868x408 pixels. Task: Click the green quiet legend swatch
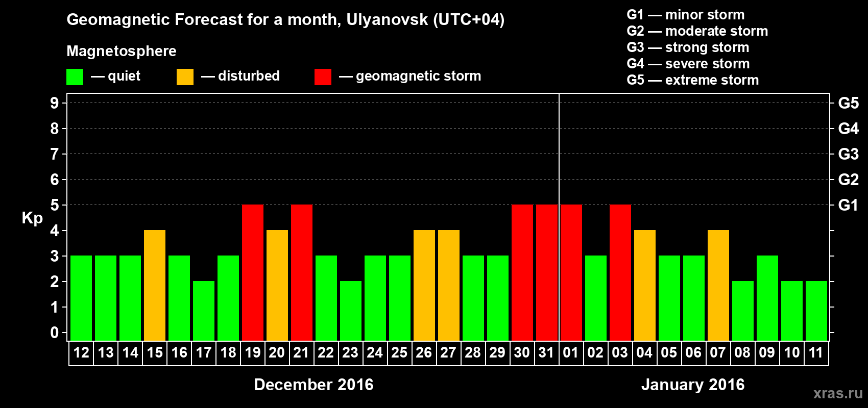(75, 77)
